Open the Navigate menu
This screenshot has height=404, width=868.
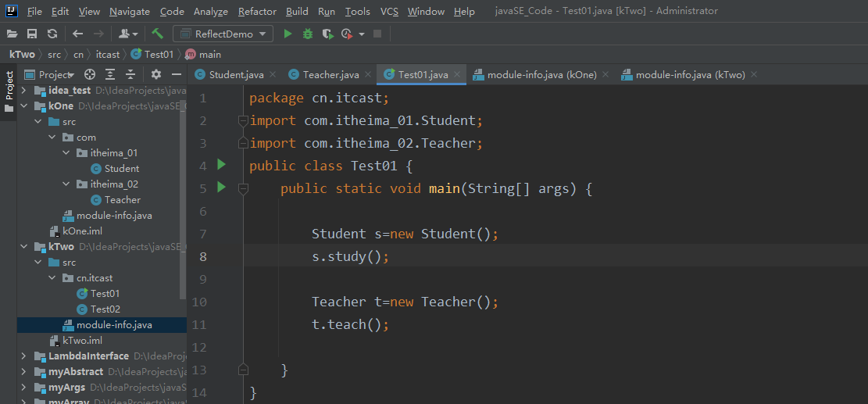click(130, 11)
